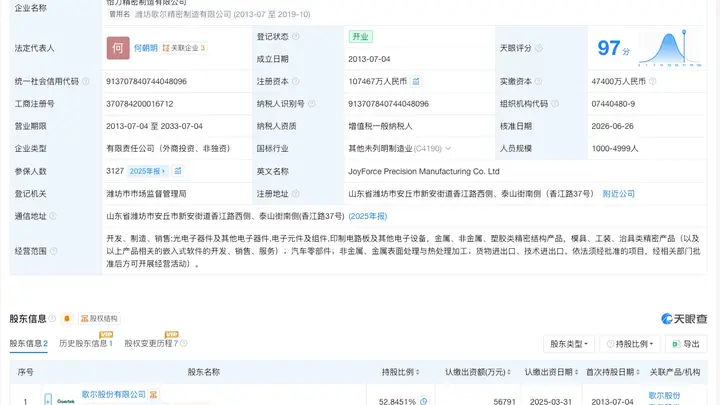Click the 1000-4999人 staff size value
This screenshot has width=720, height=405.
[x=615, y=148]
